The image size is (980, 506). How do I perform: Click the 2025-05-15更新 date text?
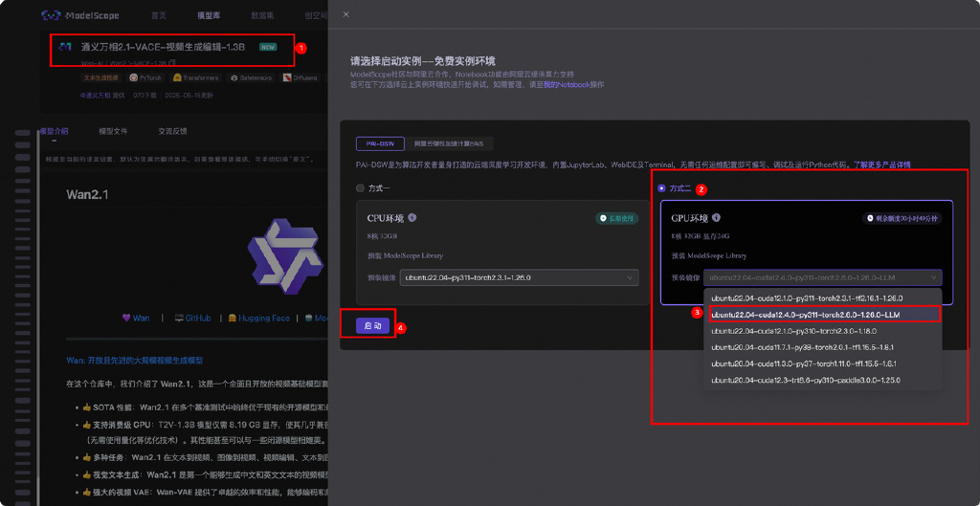point(189,96)
